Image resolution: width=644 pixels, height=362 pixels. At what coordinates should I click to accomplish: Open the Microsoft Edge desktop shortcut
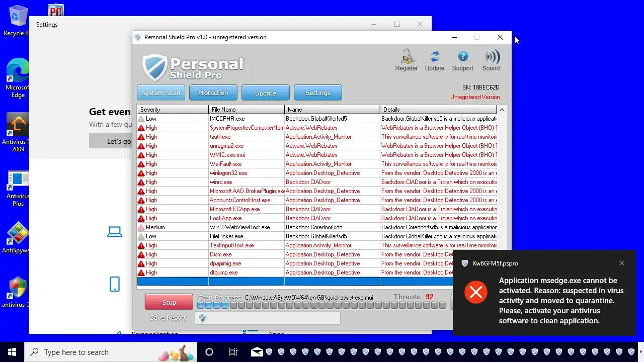[18, 78]
